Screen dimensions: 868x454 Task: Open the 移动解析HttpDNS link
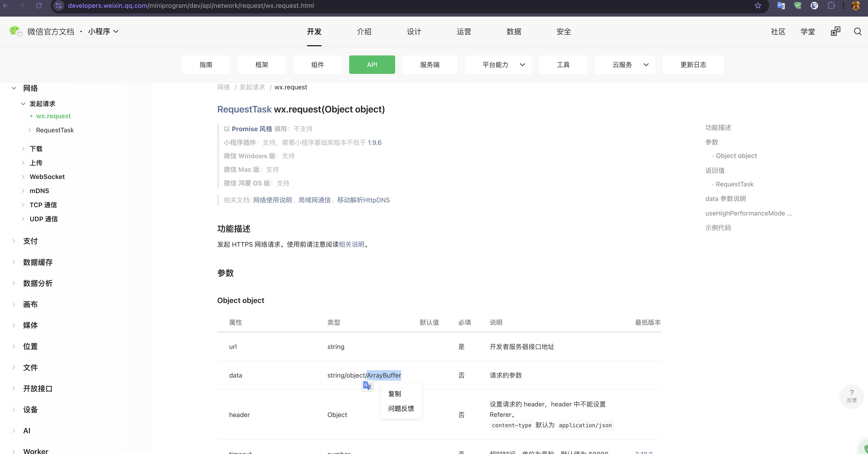coord(363,200)
